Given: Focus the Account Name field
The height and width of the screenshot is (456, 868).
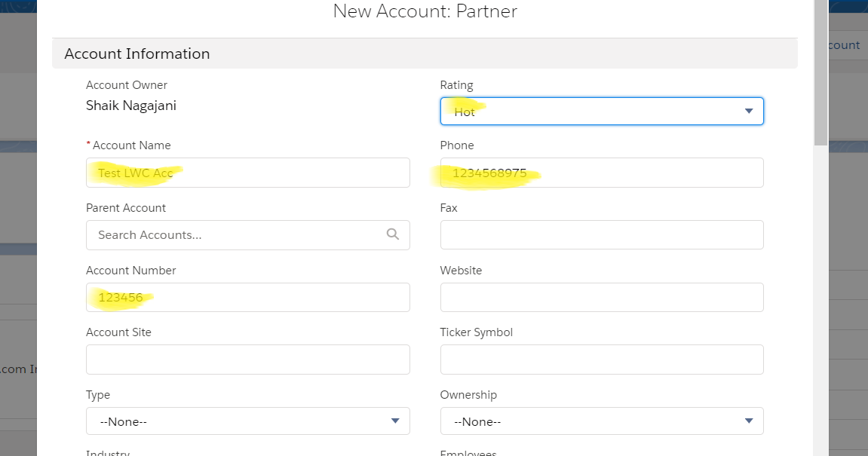Looking at the screenshot, I should point(247,173).
